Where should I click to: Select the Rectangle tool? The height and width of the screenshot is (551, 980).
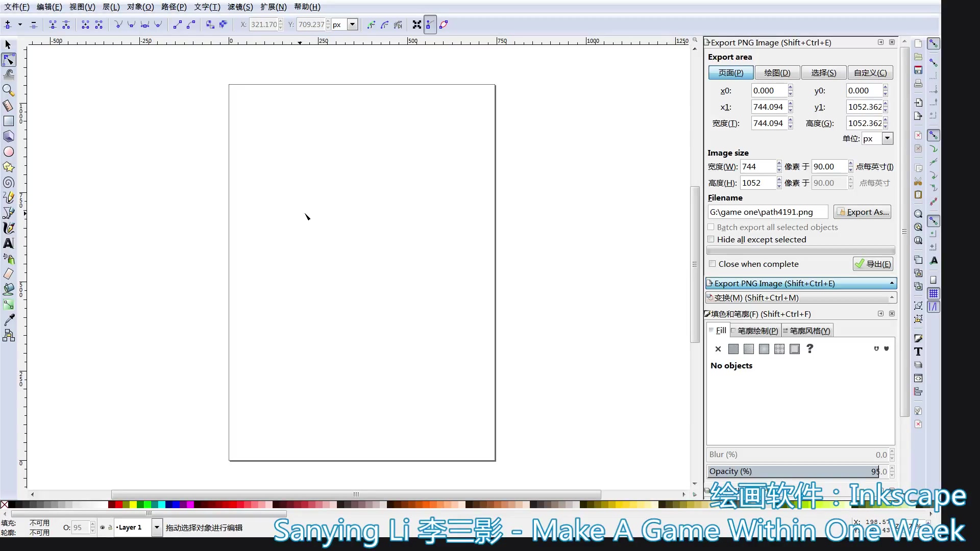coord(9,121)
